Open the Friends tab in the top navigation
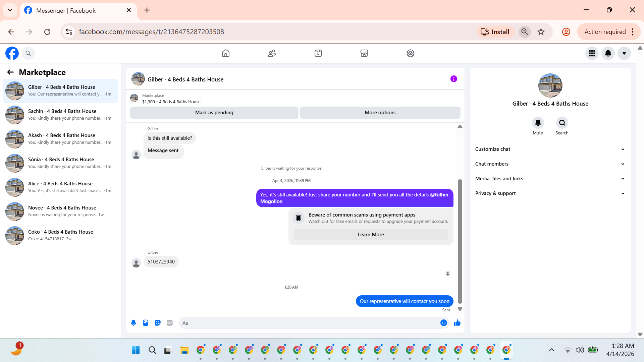Image resolution: width=644 pixels, height=362 pixels. [272, 53]
